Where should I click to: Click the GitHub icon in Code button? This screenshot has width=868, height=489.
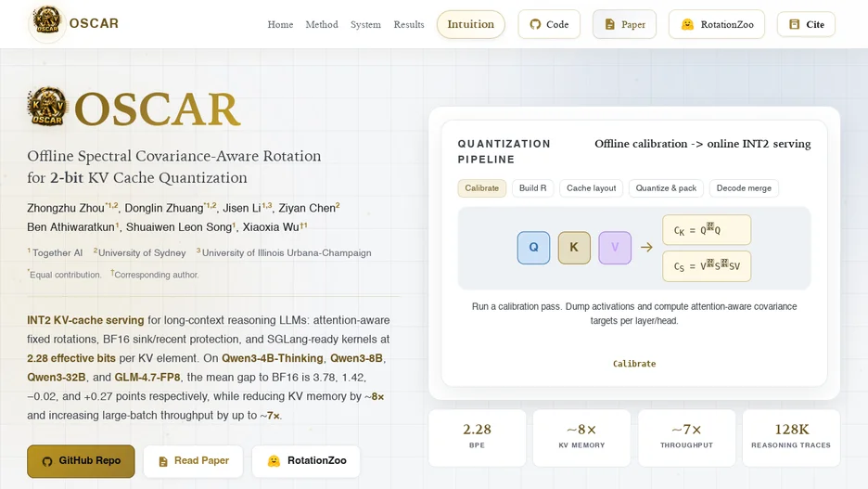pos(535,24)
